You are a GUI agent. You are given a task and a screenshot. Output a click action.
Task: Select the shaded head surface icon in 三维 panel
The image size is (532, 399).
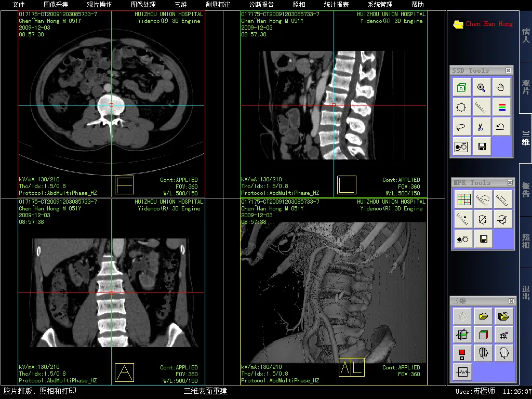503,354
